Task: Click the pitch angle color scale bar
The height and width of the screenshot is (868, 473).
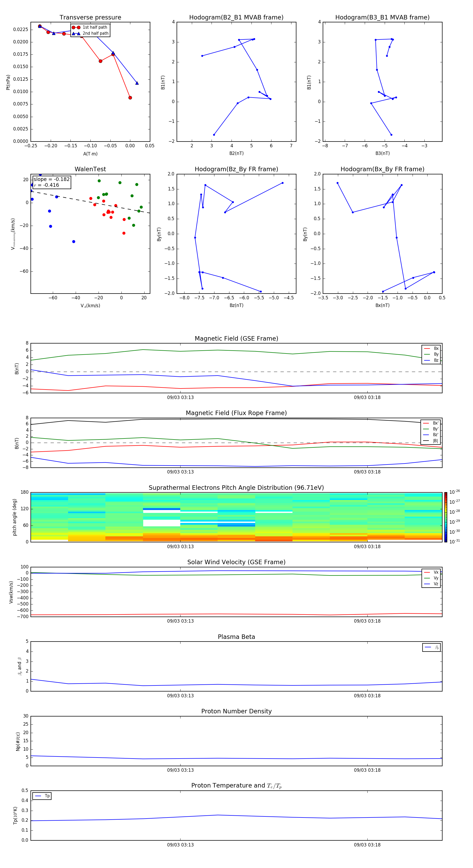Action: click(x=446, y=517)
